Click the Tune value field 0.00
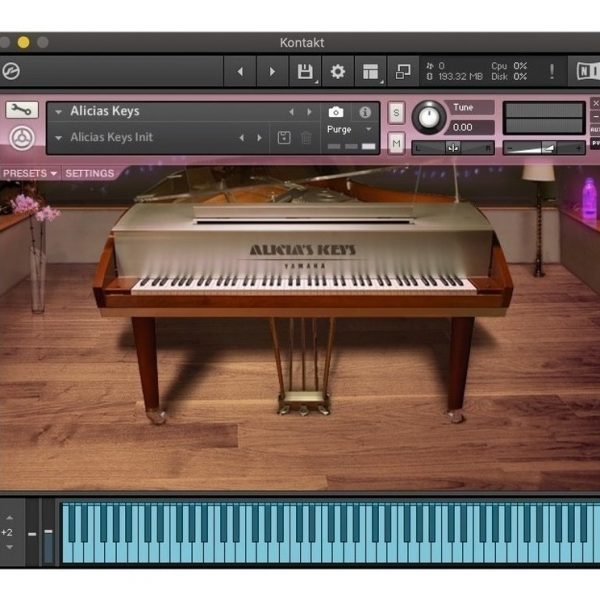The image size is (600, 600). 469,127
